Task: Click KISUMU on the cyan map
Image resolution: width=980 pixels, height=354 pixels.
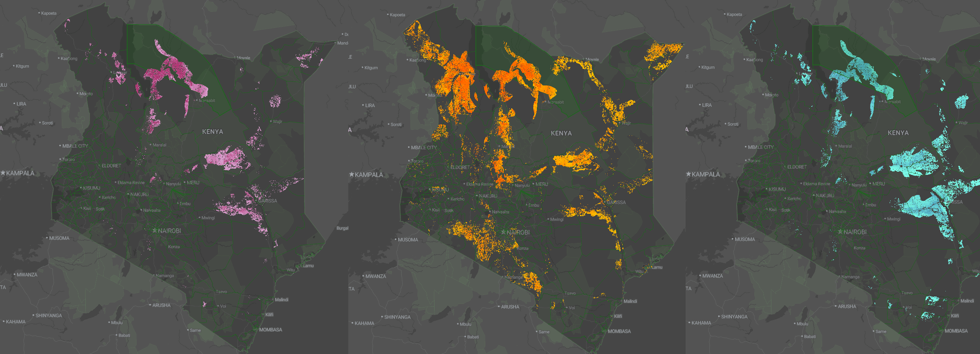Action: (x=777, y=189)
